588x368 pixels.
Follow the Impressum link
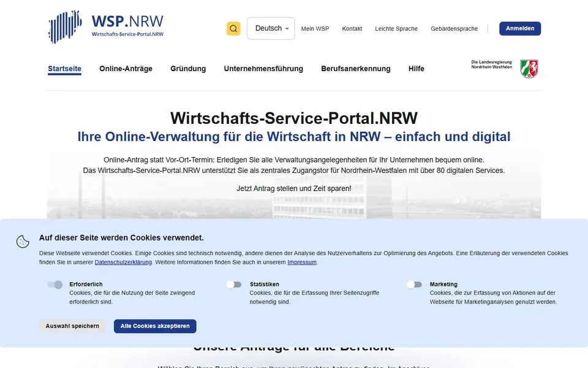pyautogui.click(x=302, y=262)
